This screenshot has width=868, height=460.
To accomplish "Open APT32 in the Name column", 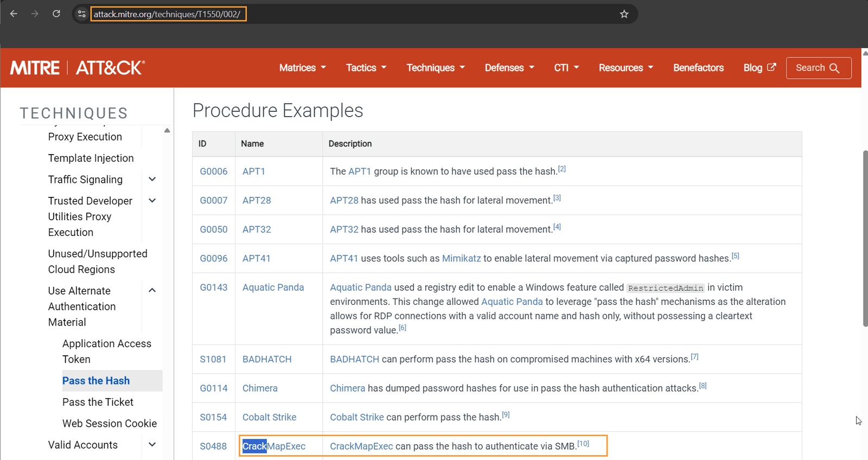I will pyautogui.click(x=257, y=229).
